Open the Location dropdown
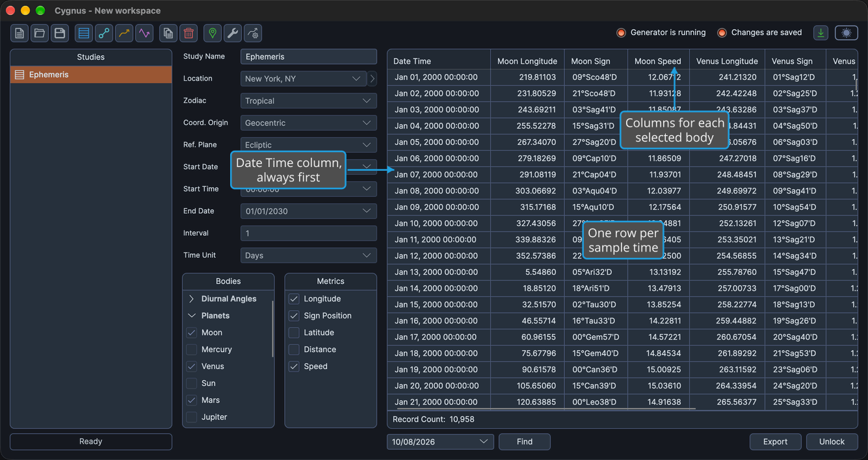Image resolution: width=868 pixels, height=460 pixels. click(304, 79)
